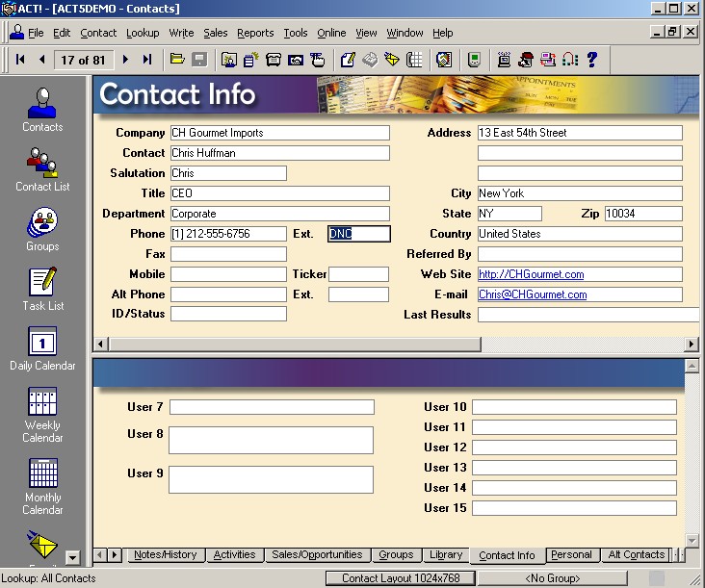Click the toolbar icon right of dialer
This screenshot has width=705, height=588.
(x=444, y=60)
